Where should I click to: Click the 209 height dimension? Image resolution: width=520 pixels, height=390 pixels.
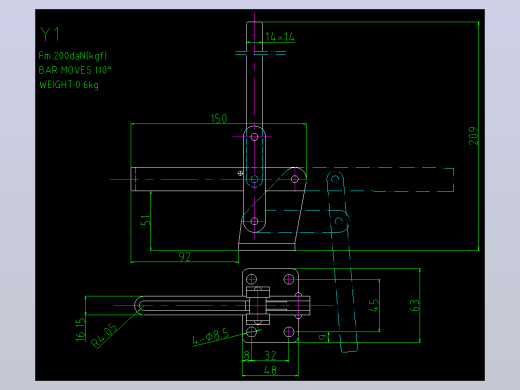473,136
